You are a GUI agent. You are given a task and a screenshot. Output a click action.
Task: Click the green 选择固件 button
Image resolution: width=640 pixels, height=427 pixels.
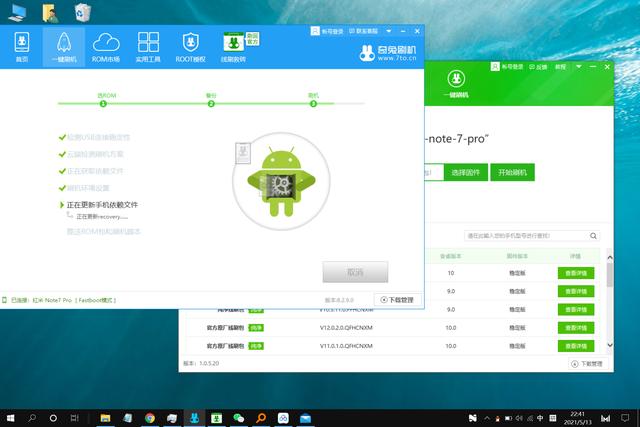pyautogui.click(x=466, y=172)
